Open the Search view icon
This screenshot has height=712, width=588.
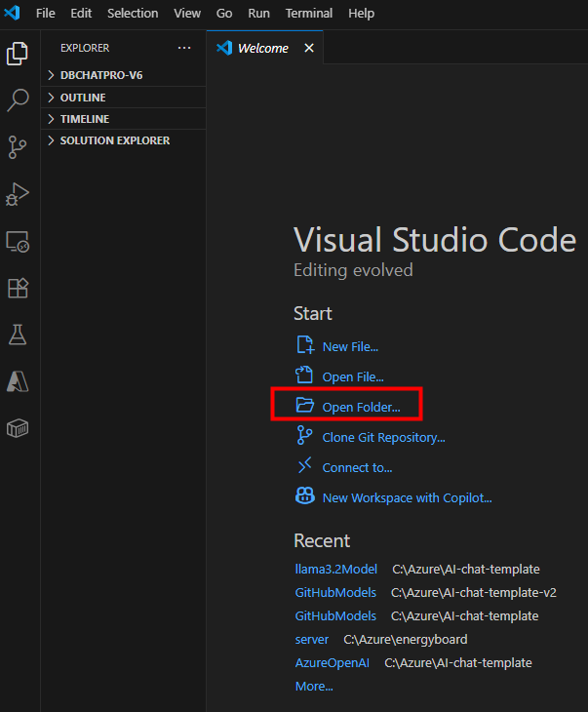point(18,100)
